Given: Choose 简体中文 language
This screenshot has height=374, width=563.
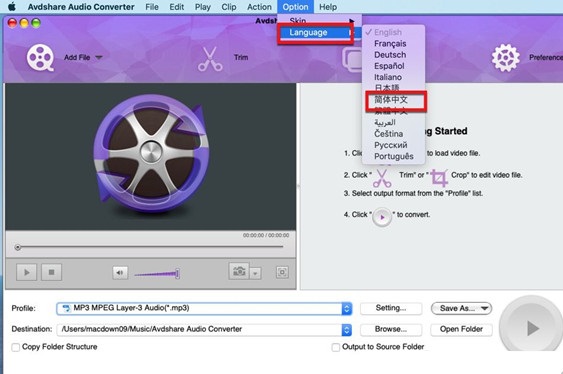Looking at the screenshot, I should [x=391, y=99].
